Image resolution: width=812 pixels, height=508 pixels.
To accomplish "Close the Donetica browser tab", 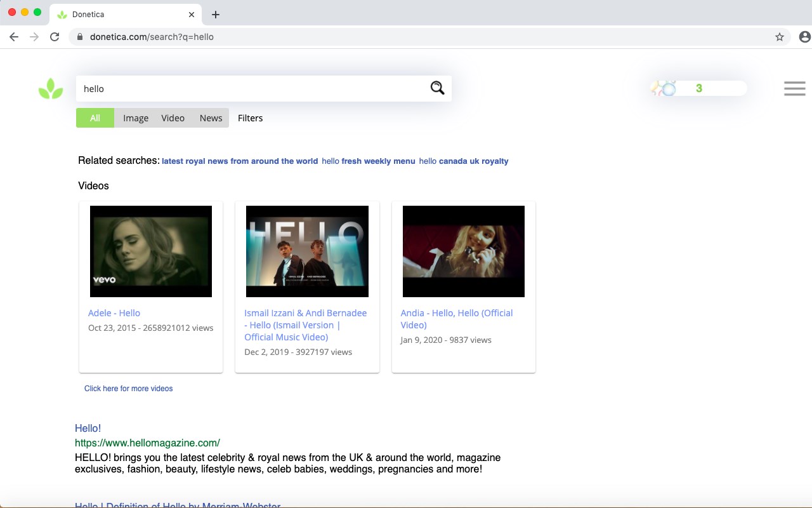I will click(192, 15).
